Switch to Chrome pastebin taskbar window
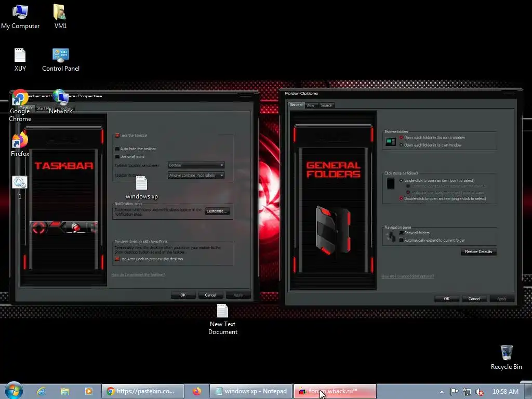Viewport: 532px width, 399px height. point(143,391)
